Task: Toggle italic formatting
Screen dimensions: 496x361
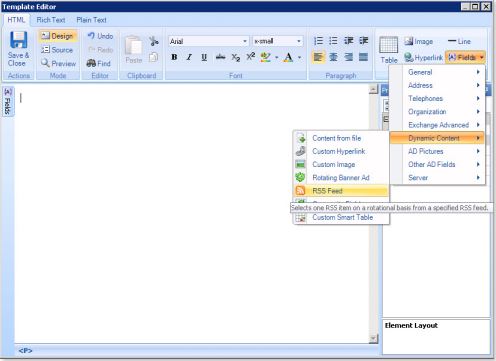Action: coord(189,57)
